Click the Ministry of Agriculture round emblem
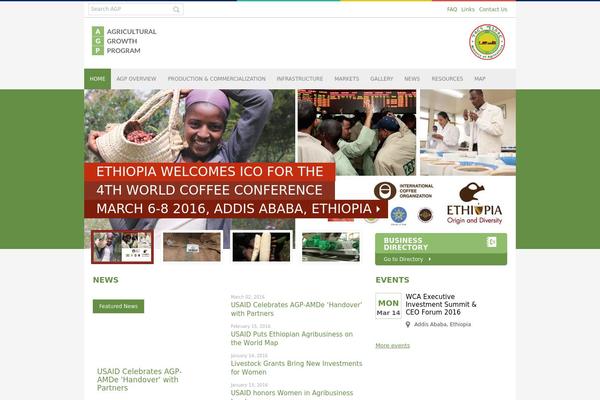The height and width of the screenshot is (400, 600). pos(487,42)
